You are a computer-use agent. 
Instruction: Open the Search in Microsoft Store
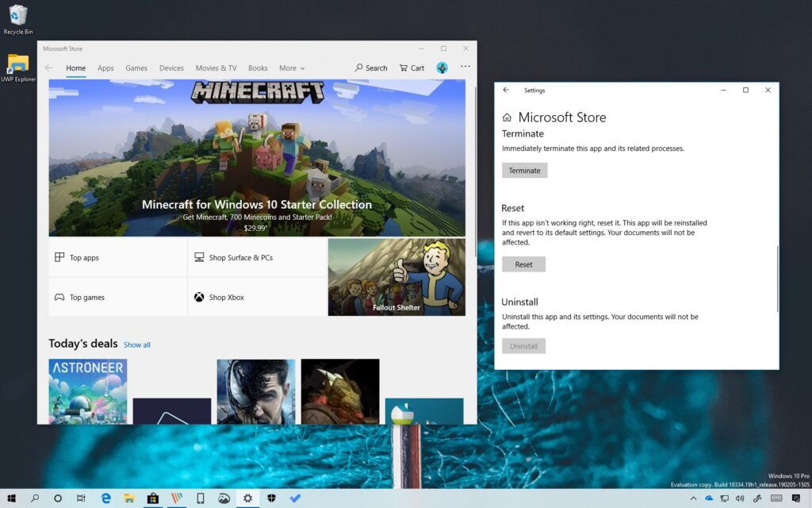point(370,67)
